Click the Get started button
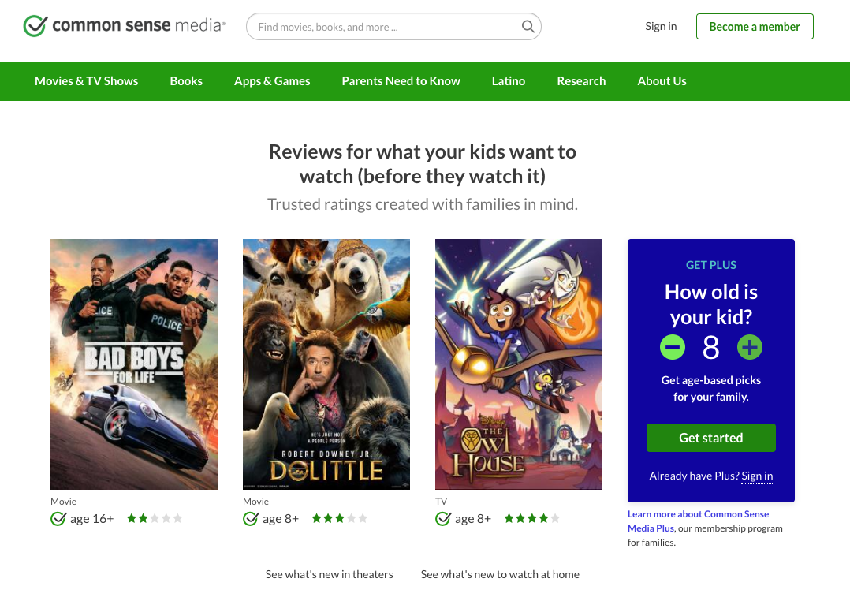 (710, 438)
